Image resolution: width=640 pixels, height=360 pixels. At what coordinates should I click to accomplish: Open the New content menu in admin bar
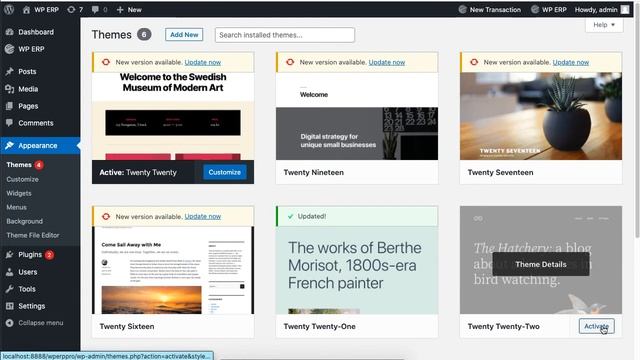(x=129, y=9)
